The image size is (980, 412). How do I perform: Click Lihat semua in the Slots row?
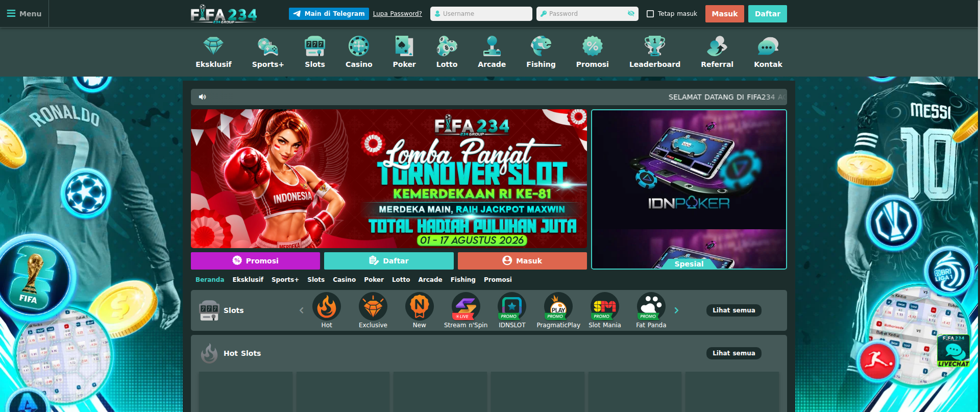pyautogui.click(x=734, y=310)
